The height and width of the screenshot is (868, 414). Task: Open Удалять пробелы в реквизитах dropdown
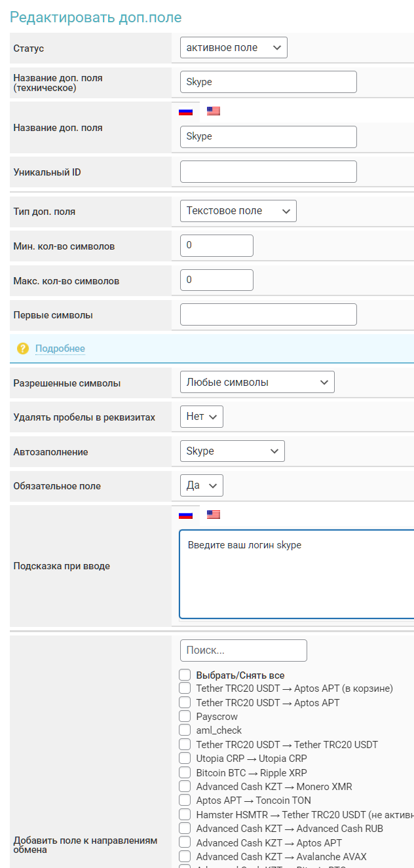(201, 417)
